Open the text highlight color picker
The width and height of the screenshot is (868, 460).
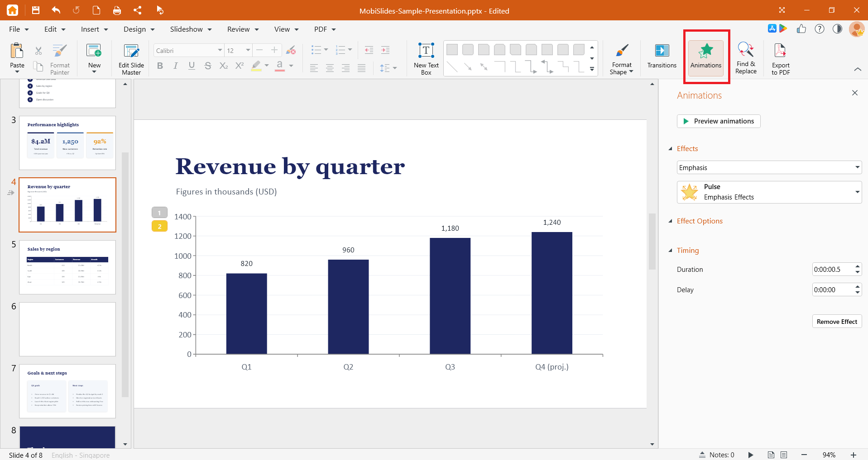pyautogui.click(x=267, y=66)
